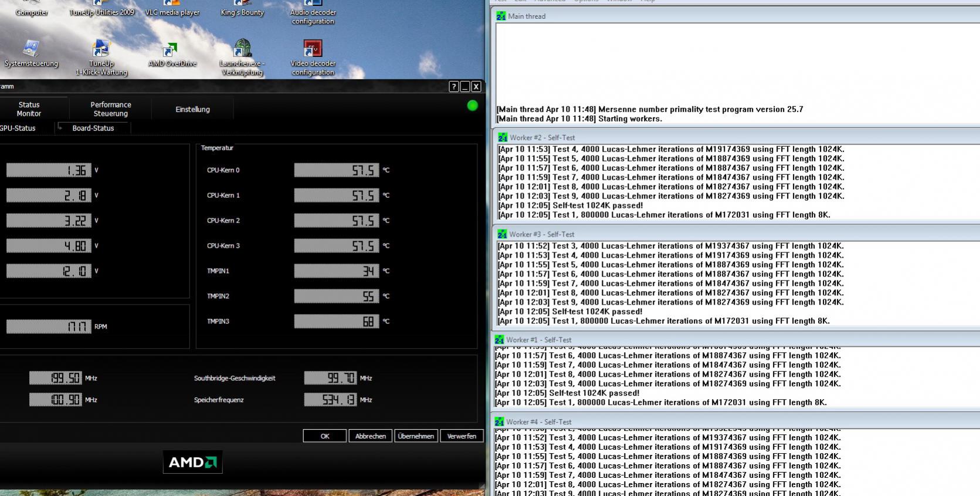Select CPU-Kern 3 temperature value
This screenshot has height=496, width=980.
tap(337, 246)
